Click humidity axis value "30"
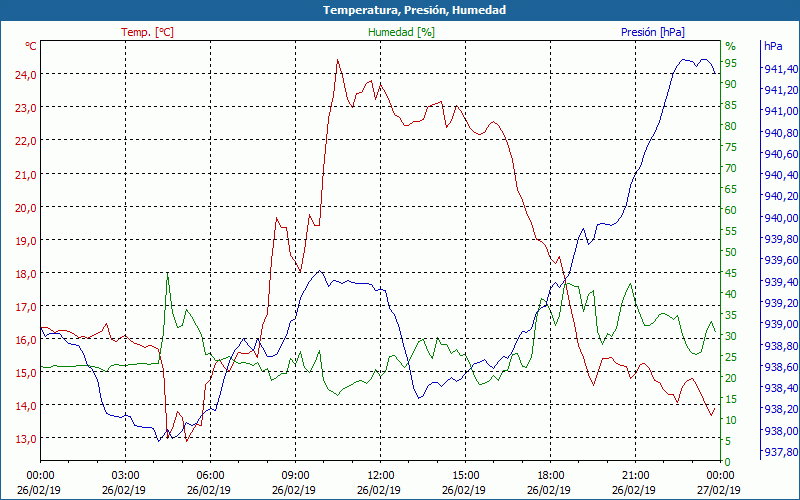 pos(731,336)
